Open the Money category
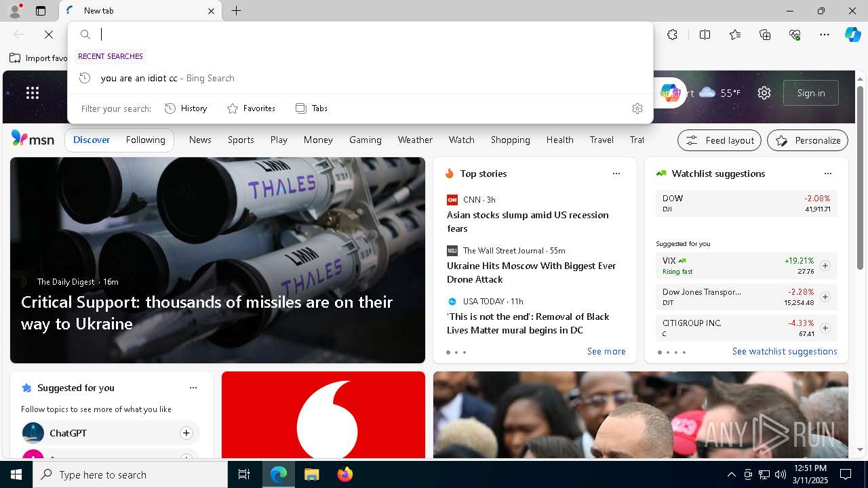The image size is (868, 488). [x=318, y=140]
